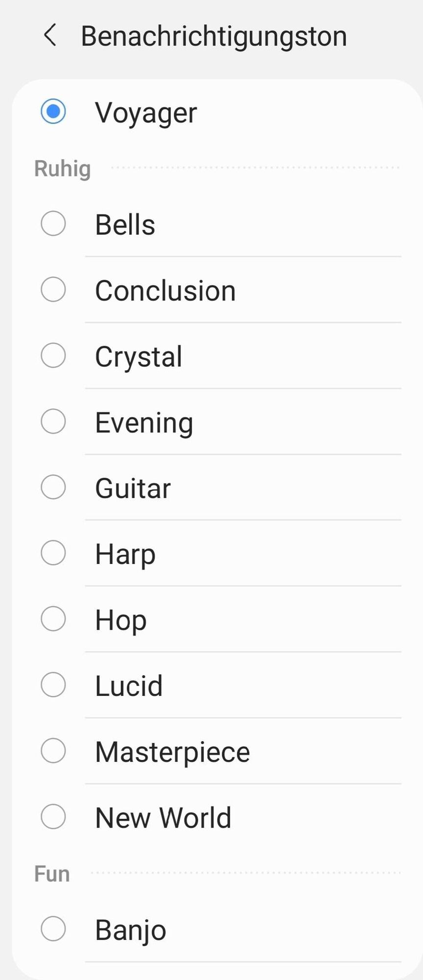Select the Harp radio button

point(53,553)
